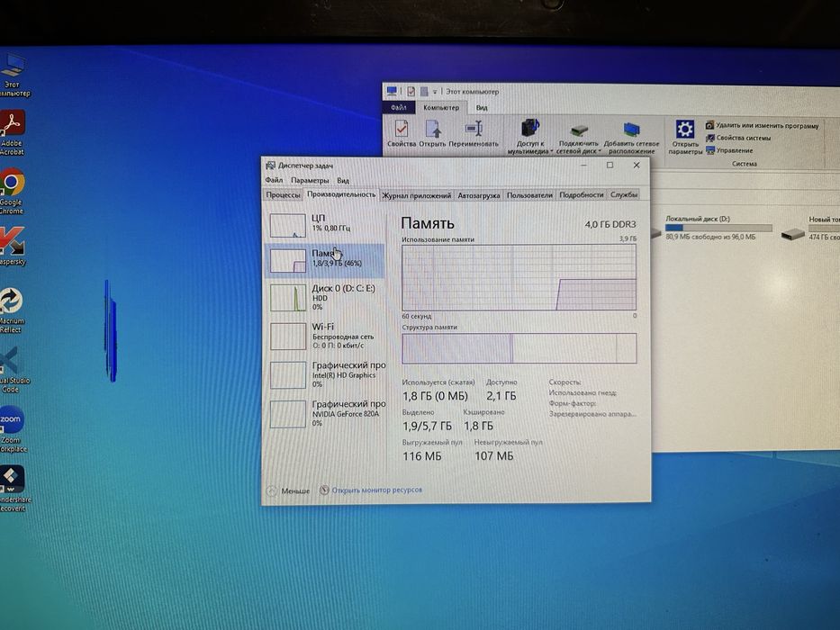Select 'Производительность' tab
Viewport: 840px width, 630px height.
[x=341, y=194]
